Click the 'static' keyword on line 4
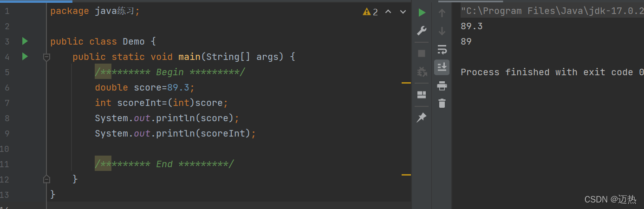The image size is (644, 209). 128,57
